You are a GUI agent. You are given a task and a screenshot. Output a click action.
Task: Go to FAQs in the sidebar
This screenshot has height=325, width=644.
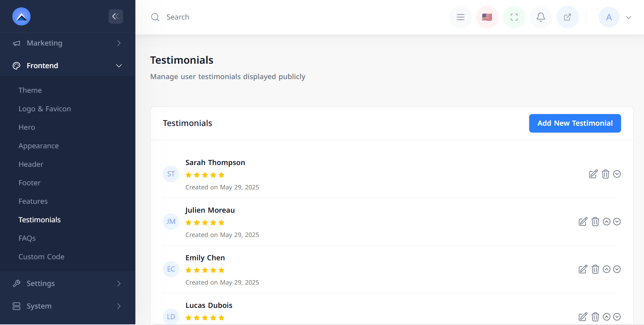pyautogui.click(x=27, y=238)
